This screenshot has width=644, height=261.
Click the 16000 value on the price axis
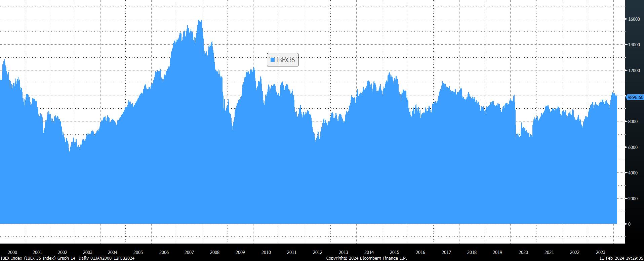click(634, 19)
